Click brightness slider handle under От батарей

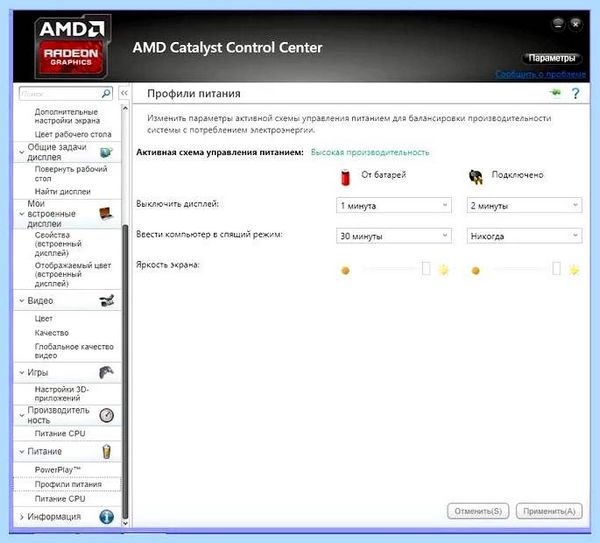point(426,268)
